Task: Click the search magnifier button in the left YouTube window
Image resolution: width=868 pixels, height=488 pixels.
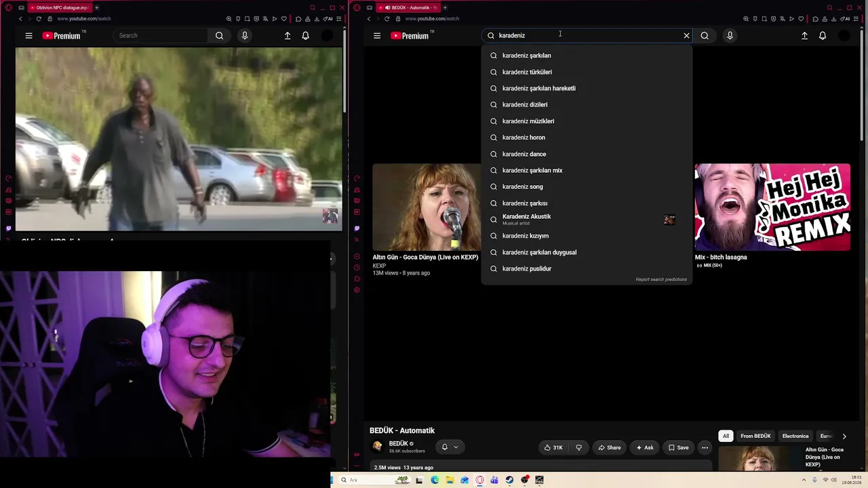Action: (x=219, y=35)
